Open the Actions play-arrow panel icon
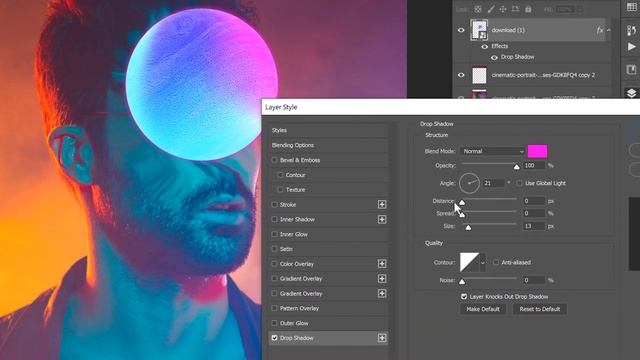Screen dimensions: 640x360 pyautogui.click(x=631, y=47)
